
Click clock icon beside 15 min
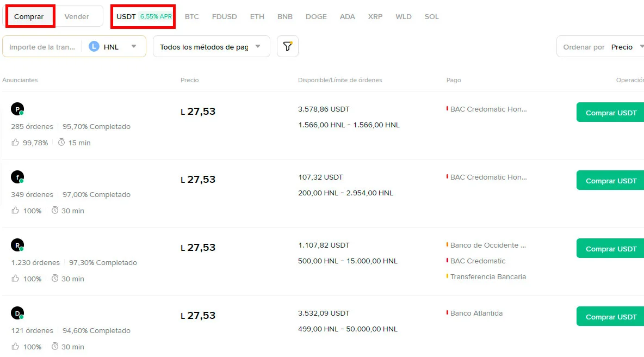click(x=61, y=142)
